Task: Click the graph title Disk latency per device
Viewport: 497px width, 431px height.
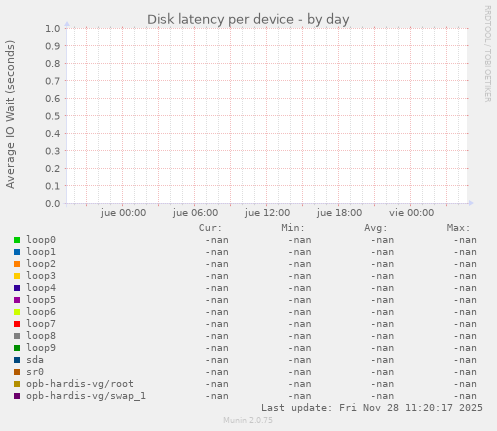Action: tap(248, 20)
